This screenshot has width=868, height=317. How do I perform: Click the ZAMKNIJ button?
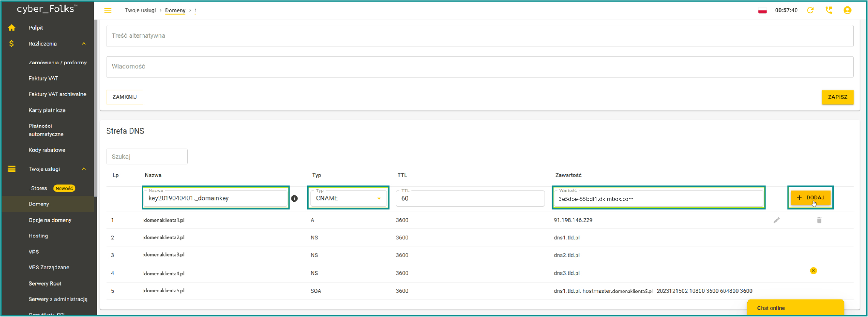(124, 97)
